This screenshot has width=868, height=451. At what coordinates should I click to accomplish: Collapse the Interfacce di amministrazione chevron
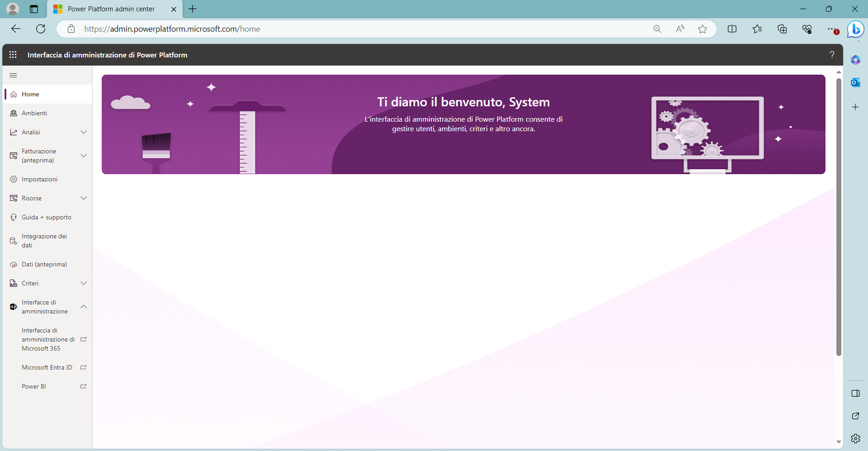[x=84, y=307]
